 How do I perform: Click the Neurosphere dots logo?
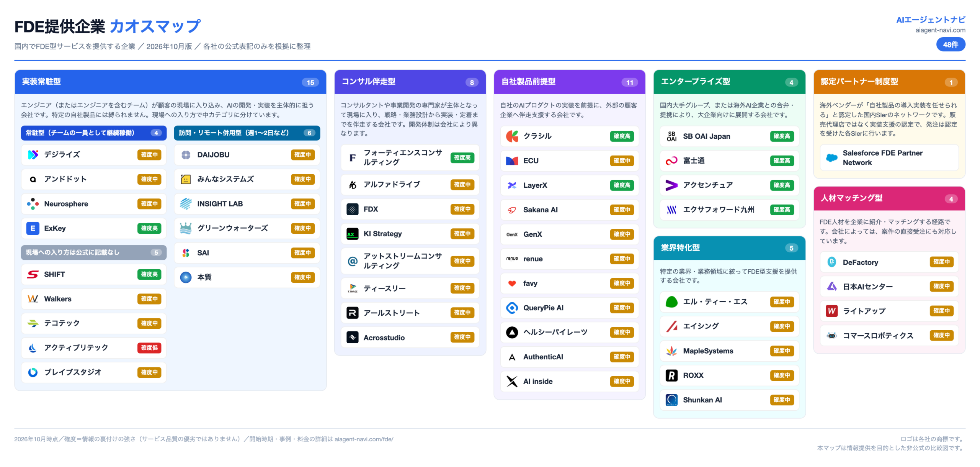[33, 204]
